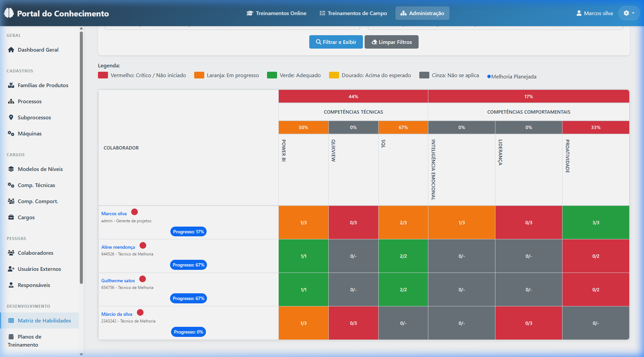Open Treinamentos de Campo menu item
This screenshot has width=644, height=357.
[x=353, y=13]
